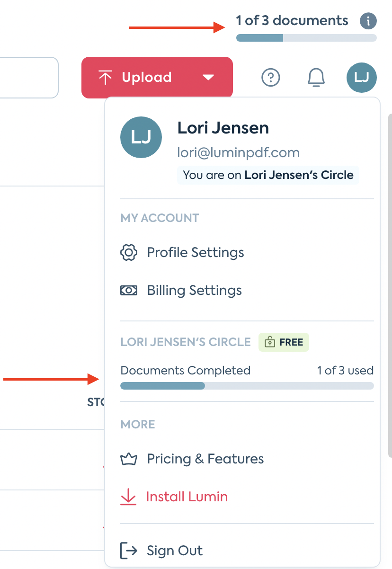Select Pricing & Features menu entry
Screen dimensions: 392x569
pyautogui.click(x=205, y=459)
